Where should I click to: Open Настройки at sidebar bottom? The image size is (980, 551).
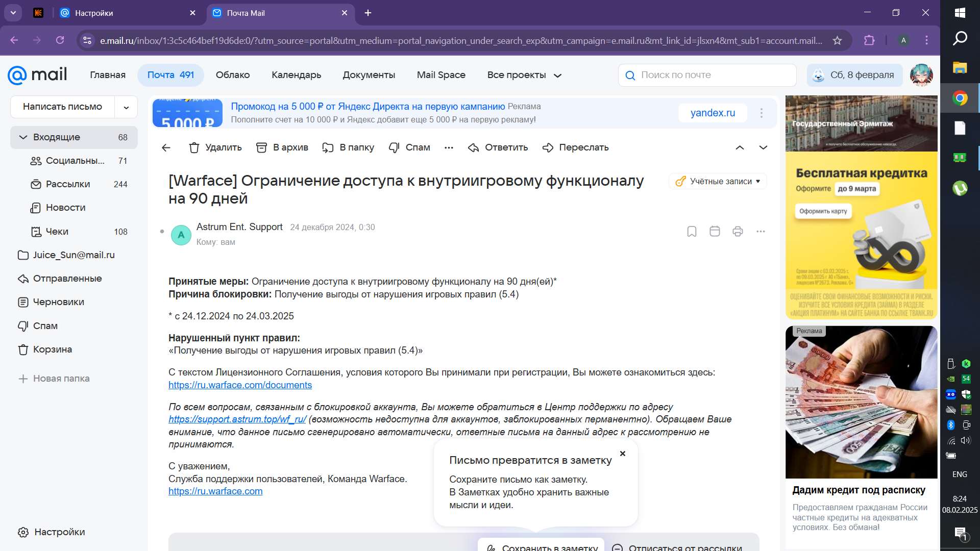(51, 532)
